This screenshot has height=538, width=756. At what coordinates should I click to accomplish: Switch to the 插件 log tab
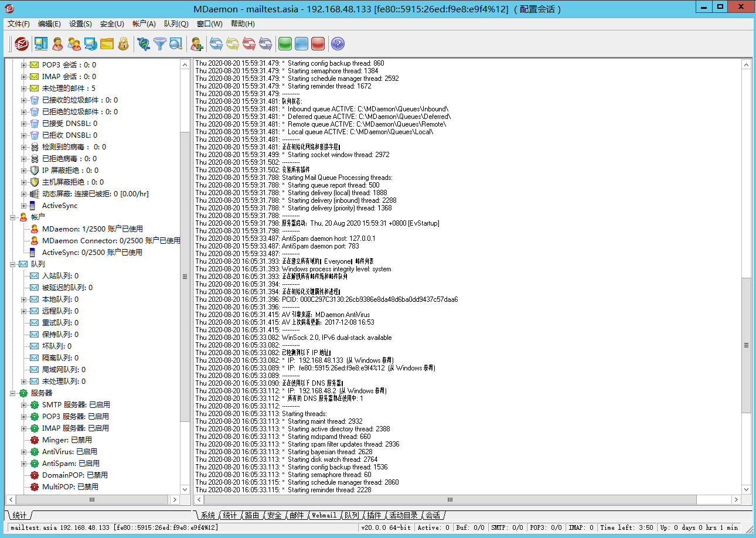pos(374,515)
